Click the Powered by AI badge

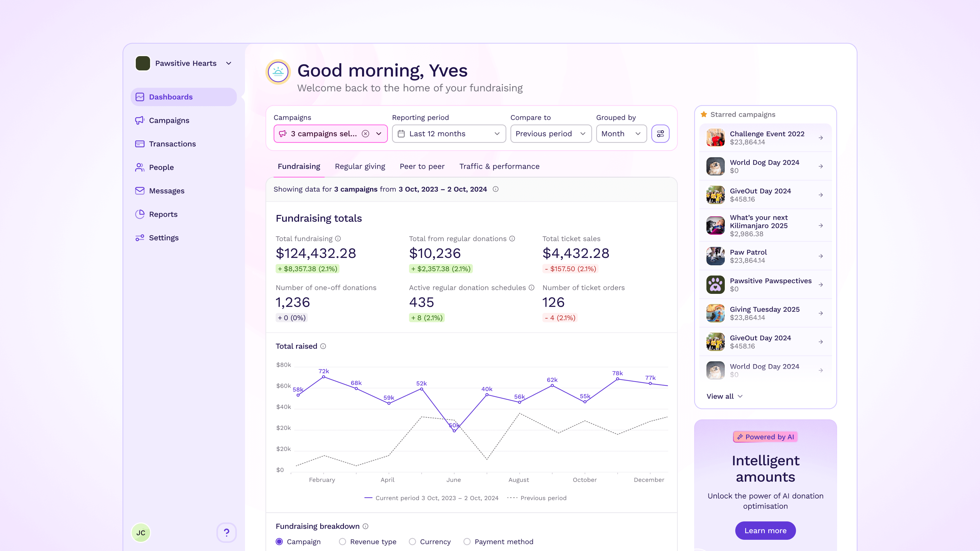coord(765,437)
